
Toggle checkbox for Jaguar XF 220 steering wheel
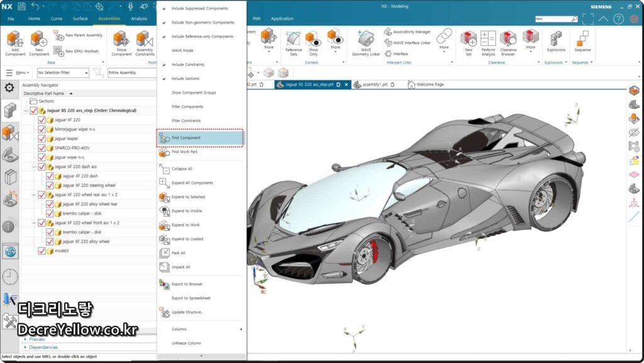(50, 186)
